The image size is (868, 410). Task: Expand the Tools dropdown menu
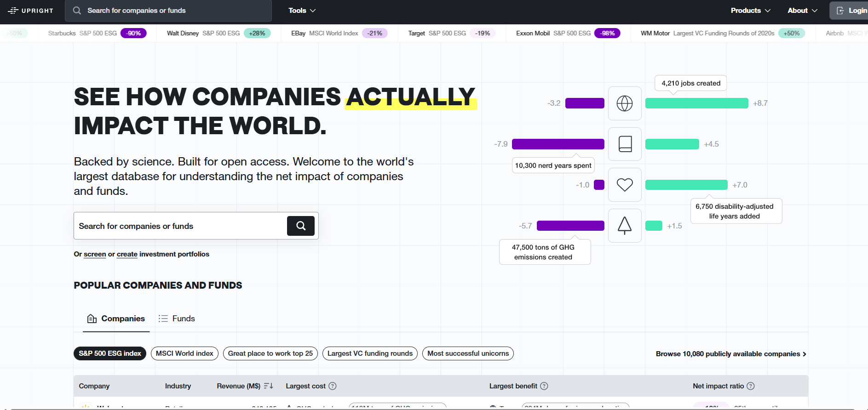[x=302, y=11]
